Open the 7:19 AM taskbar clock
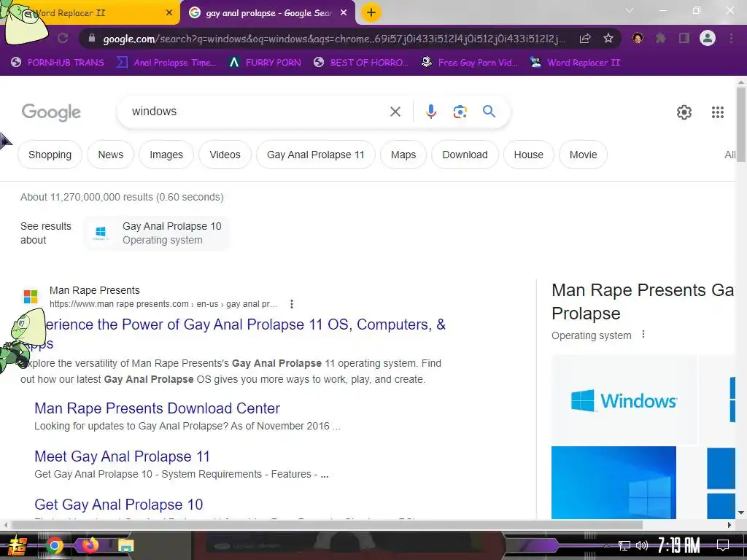 point(679,545)
